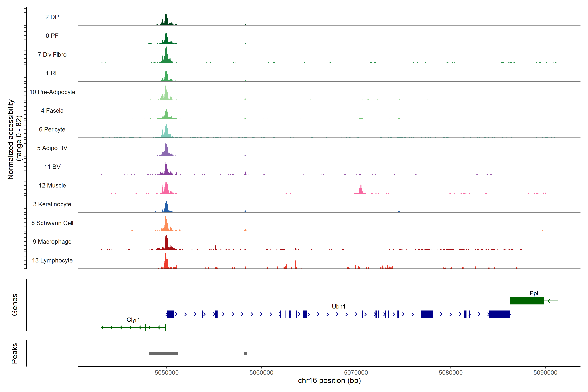Click the 5050000 axis tick label
This screenshot has height=392, width=588.
tap(166, 373)
